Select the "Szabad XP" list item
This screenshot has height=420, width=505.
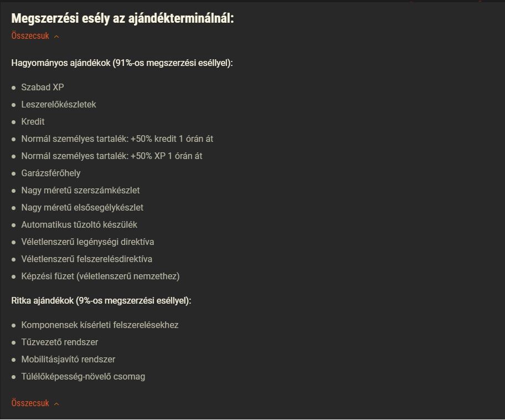[x=43, y=87]
